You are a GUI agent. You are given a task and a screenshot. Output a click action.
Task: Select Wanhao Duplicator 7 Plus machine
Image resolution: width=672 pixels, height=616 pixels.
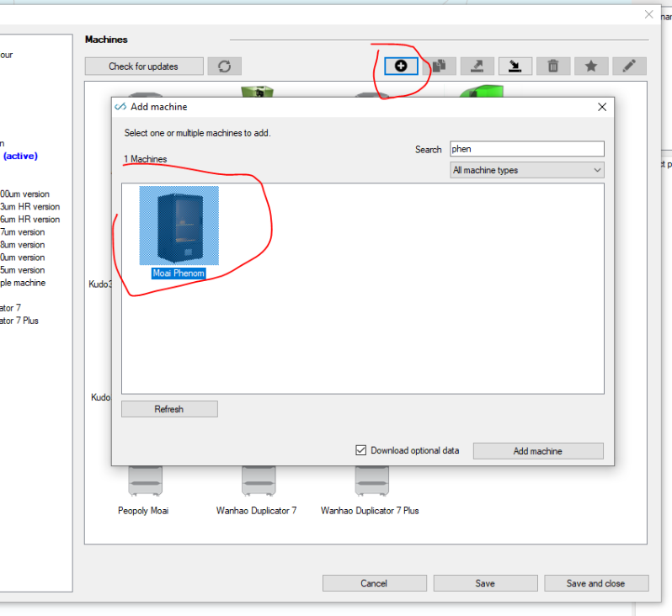(x=371, y=491)
